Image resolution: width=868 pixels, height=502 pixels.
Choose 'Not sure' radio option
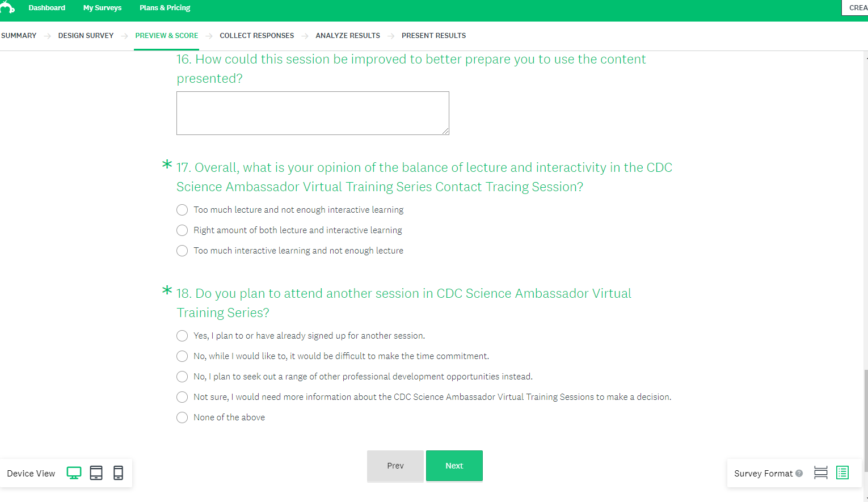(182, 397)
